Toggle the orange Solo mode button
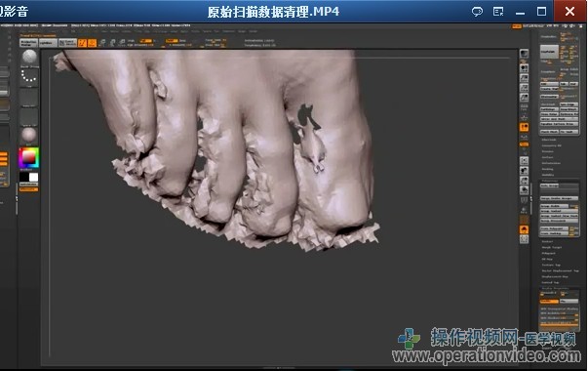 [524, 229]
